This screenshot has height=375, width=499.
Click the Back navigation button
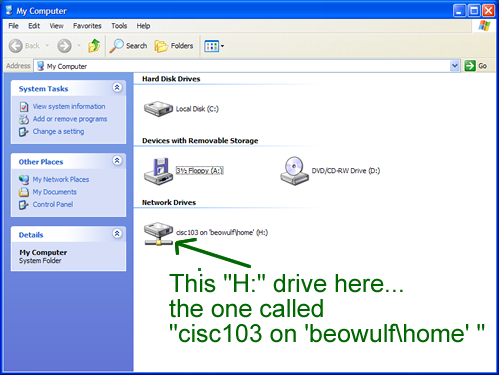pos(24,46)
